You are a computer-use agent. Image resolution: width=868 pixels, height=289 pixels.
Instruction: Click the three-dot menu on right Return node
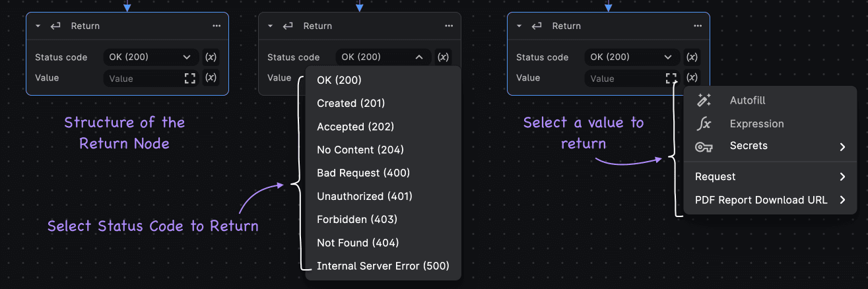[x=698, y=26]
